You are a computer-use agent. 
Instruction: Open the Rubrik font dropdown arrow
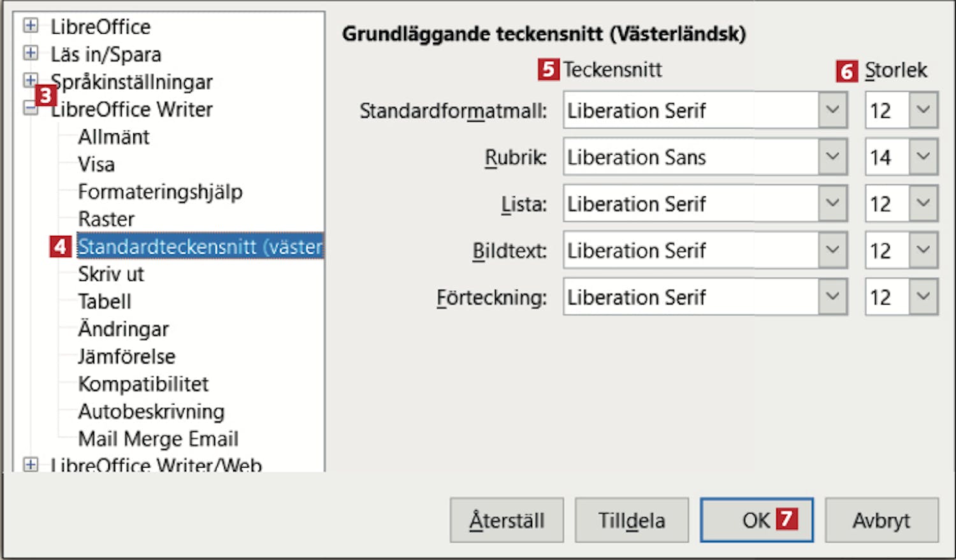pyautogui.click(x=832, y=157)
